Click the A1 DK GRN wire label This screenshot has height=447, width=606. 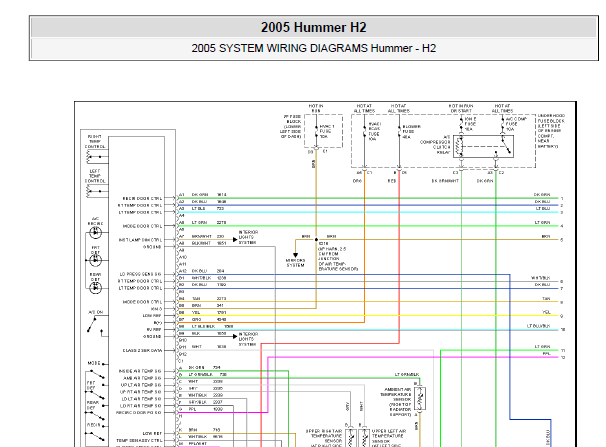[x=202, y=195]
